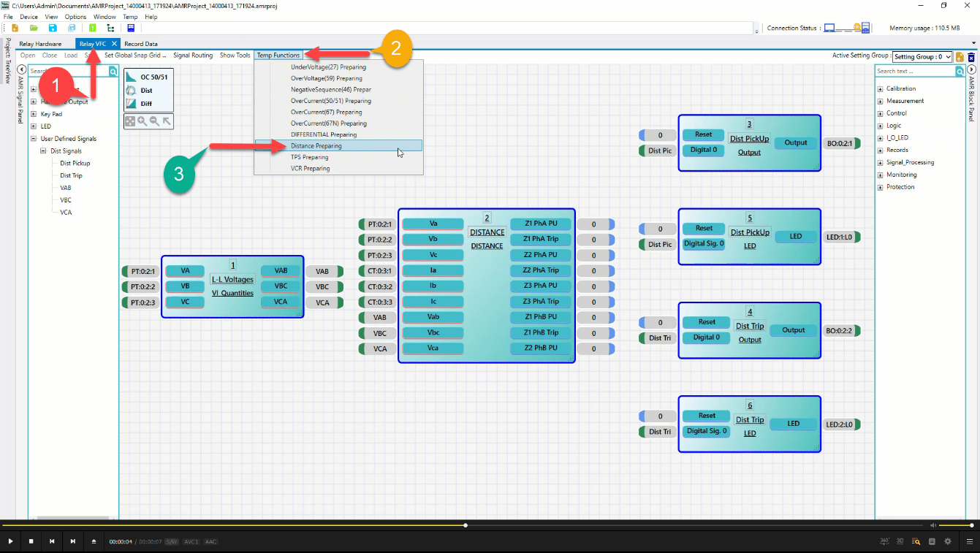Collapse the AMR Signal Panel arrow
Screen dimensions: 980x553
(x=22, y=69)
